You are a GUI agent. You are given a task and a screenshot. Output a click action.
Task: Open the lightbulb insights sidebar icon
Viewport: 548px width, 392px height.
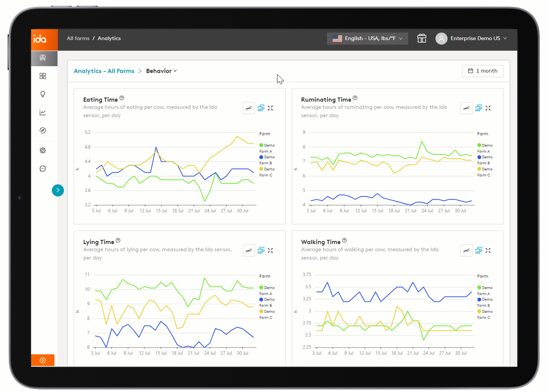click(x=43, y=94)
